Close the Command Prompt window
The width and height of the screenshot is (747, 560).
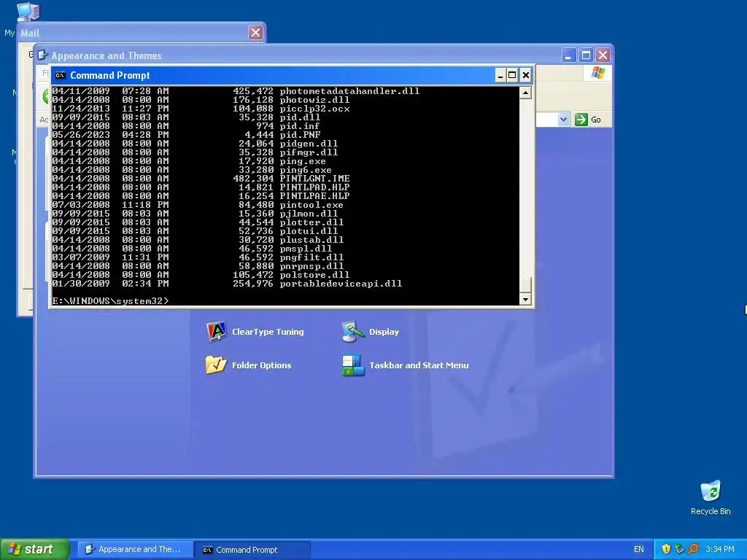tap(525, 75)
